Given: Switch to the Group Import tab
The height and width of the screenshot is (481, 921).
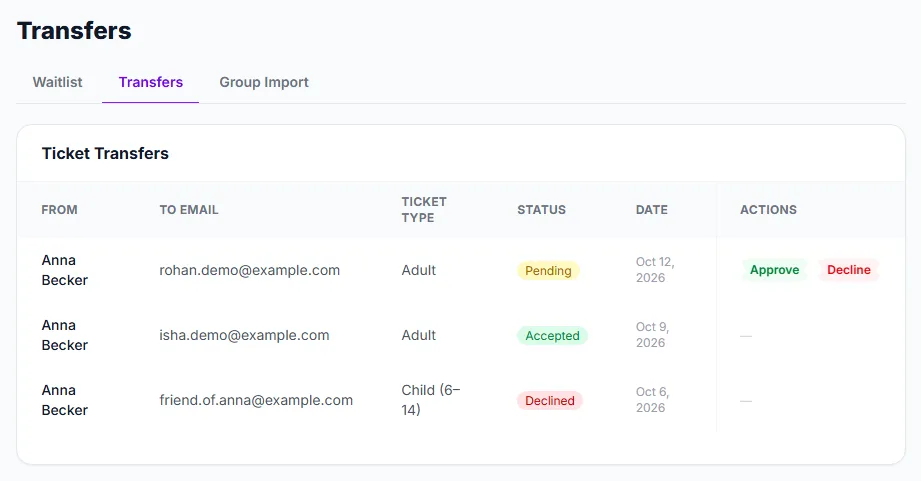Looking at the screenshot, I should tap(264, 82).
